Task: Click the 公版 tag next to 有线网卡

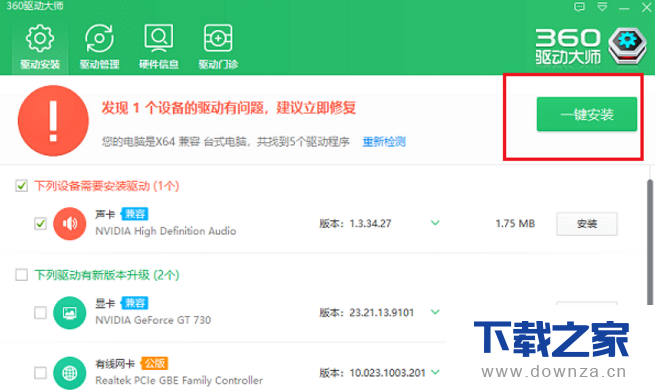Action: [154, 363]
